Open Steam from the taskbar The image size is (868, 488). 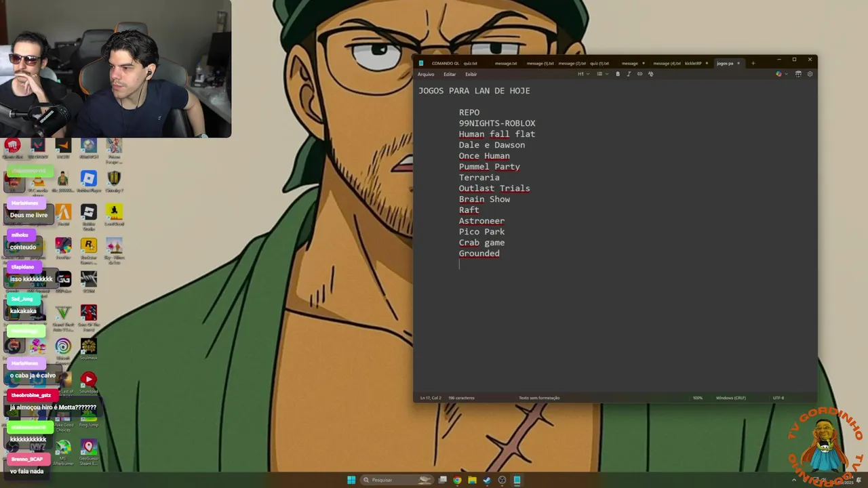point(487,480)
